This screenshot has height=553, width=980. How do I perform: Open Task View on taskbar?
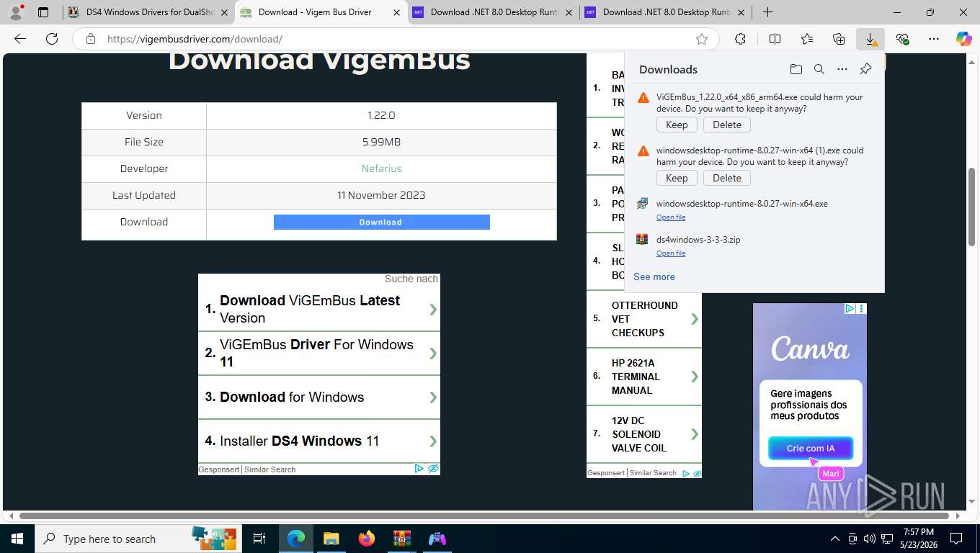coord(259,539)
